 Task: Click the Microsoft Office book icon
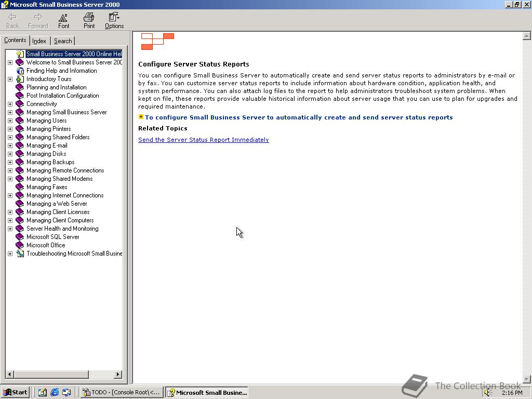point(20,245)
